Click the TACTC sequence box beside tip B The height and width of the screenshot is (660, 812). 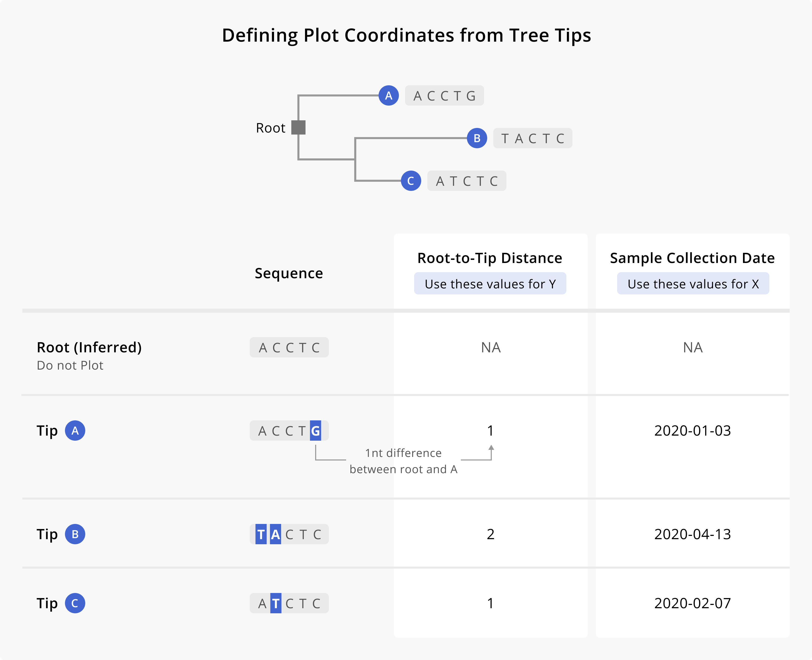[x=532, y=138]
